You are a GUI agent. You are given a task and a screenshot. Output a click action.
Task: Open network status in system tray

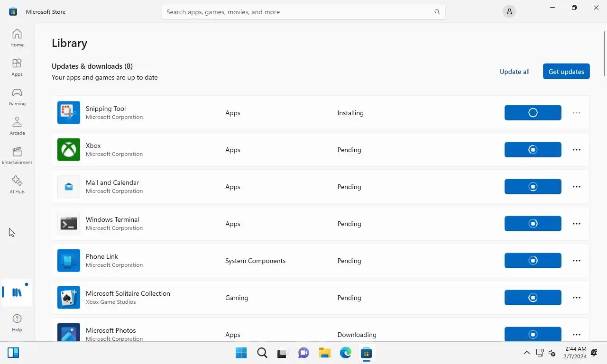[x=540, y=353]
